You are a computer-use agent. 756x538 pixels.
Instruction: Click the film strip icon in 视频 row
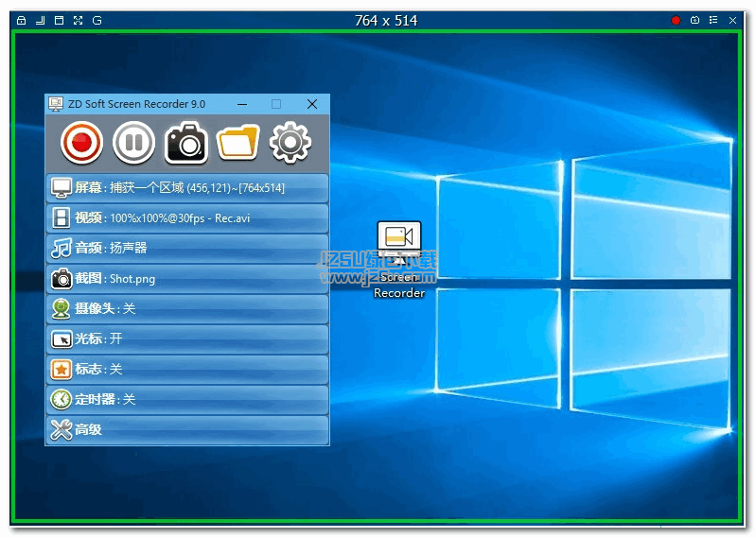point(62,218)
